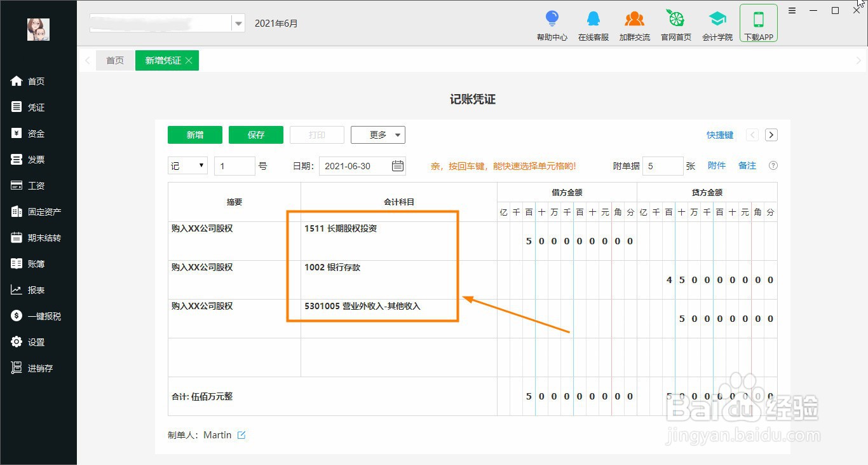The height and width of the screenshot is (465, 868).
Task: Open the circular question mark help icon
Action: [773, 165]
